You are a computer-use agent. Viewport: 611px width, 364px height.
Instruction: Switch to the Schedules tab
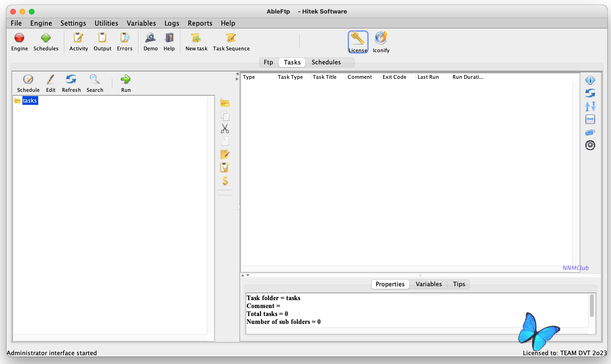(x=326, y=62)
